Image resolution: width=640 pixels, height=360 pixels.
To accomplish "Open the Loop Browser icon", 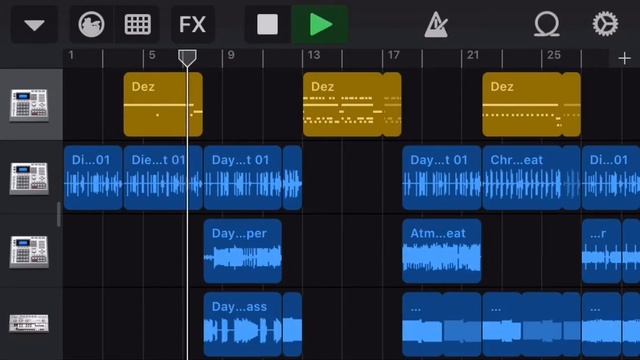I will pyautogui.click(x=547, y=24).
